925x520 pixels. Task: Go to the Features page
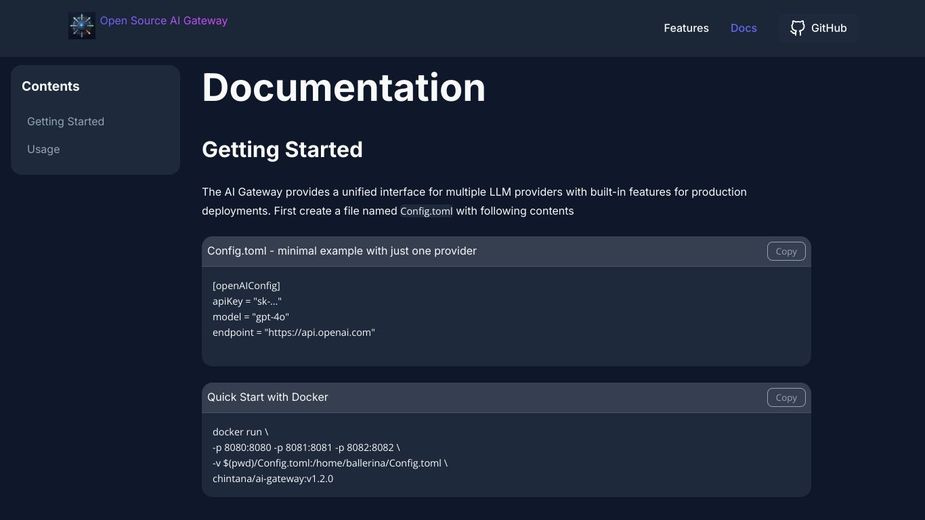pos(686,28)
